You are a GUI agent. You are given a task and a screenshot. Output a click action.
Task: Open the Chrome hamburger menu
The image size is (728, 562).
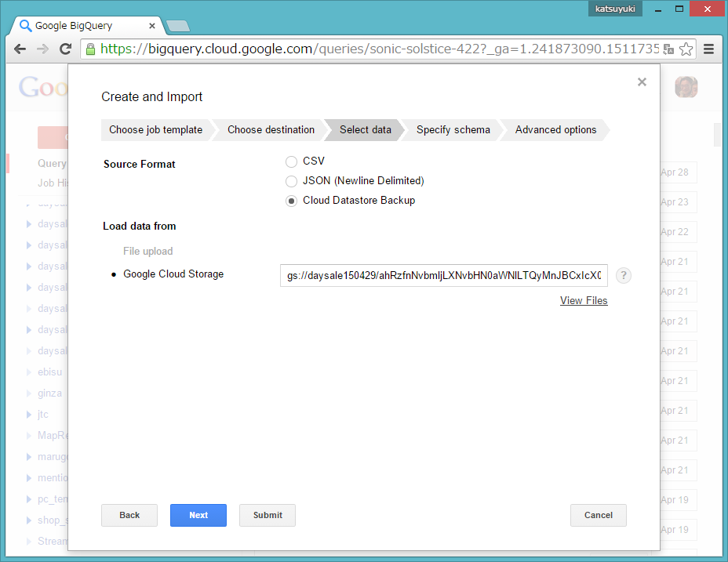[708, 49]
